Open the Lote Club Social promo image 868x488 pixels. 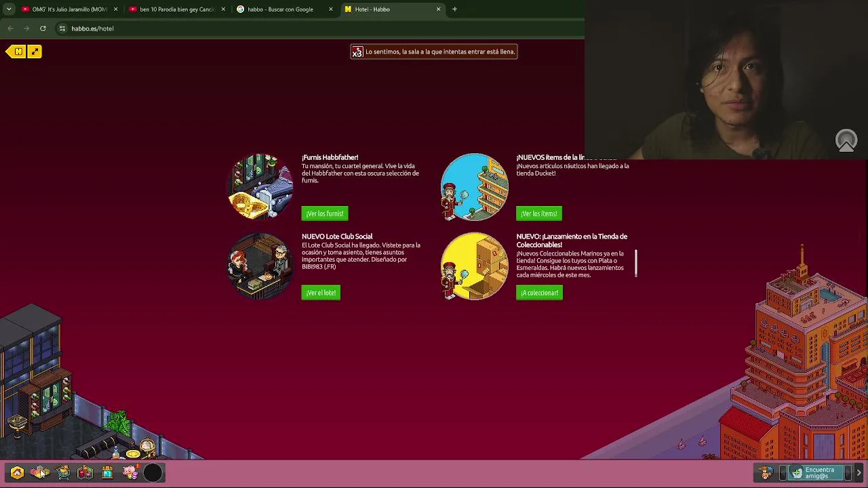pos(260,266)
